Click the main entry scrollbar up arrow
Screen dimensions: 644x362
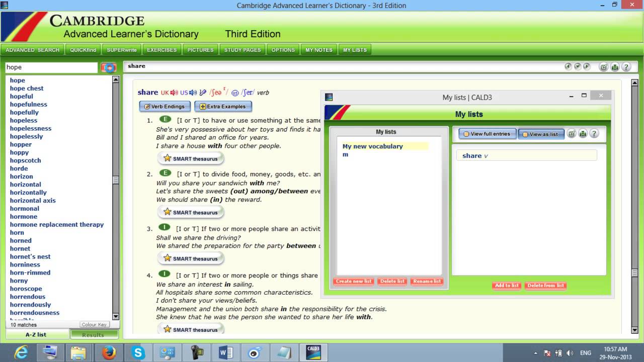click(635, 82)
